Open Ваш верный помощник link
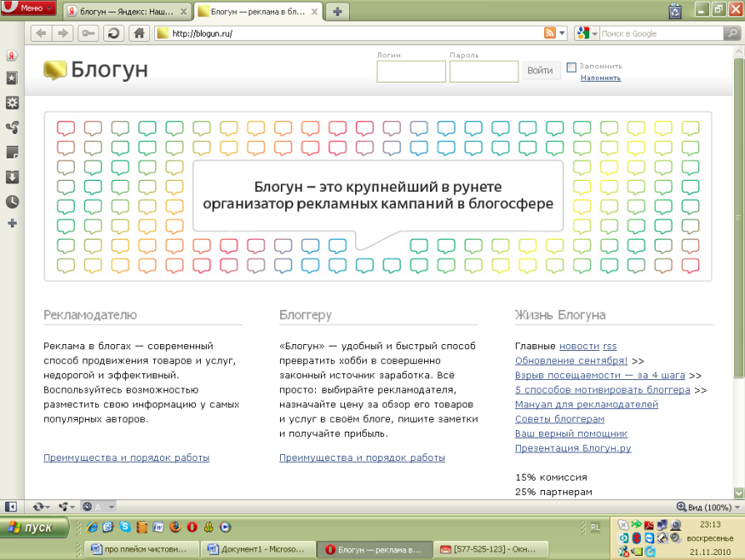This screenshot has height=560, width=745. click(x=571, y=433)
